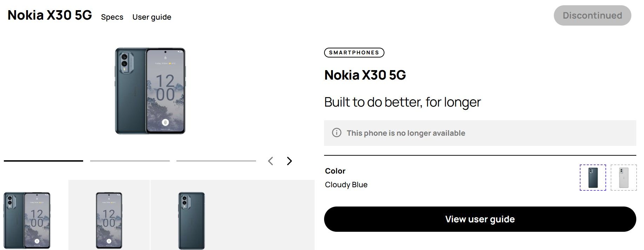Jump to the third carousel progress bar

[216, 161]
